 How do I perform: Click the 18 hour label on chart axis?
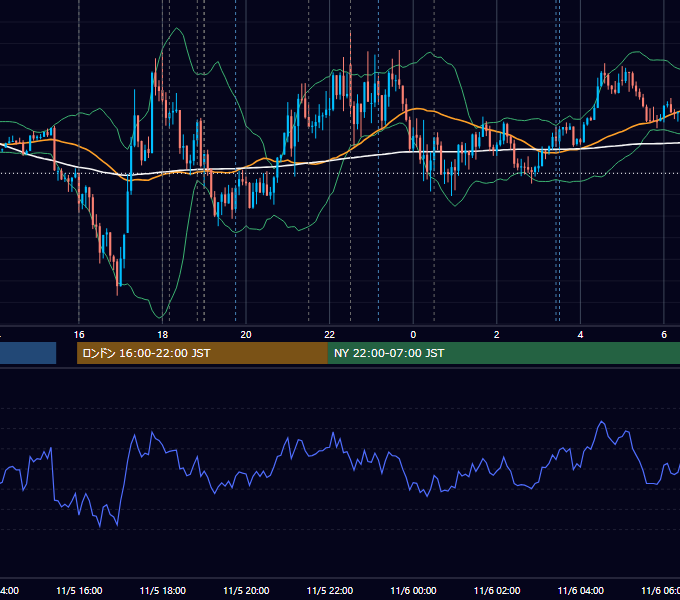point(162,335)
